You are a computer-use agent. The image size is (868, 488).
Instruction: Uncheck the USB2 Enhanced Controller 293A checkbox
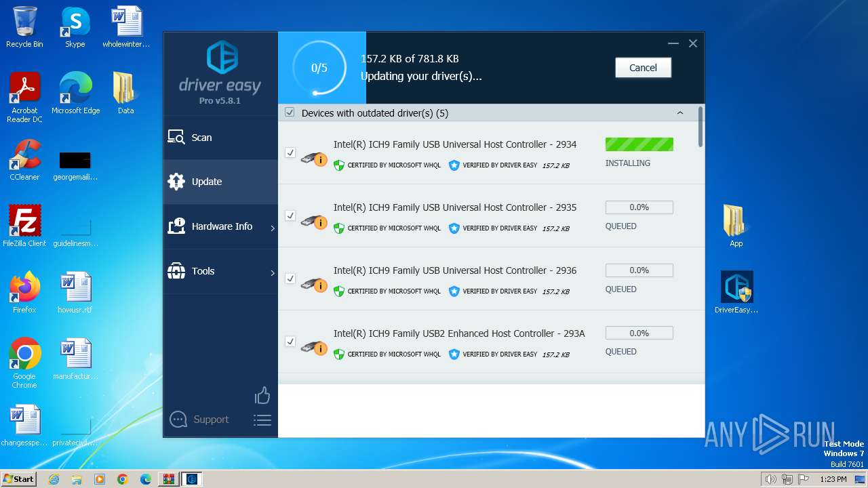(290, 342)
